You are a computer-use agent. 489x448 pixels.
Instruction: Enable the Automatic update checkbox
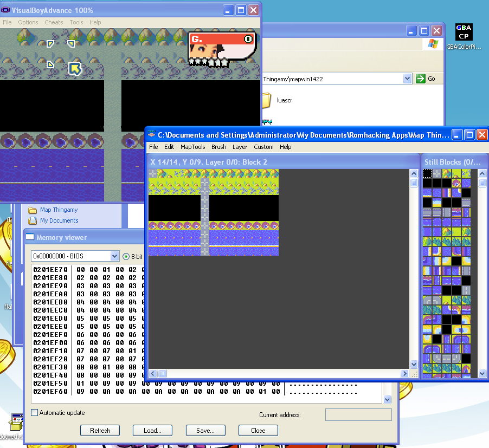[35, 412]
